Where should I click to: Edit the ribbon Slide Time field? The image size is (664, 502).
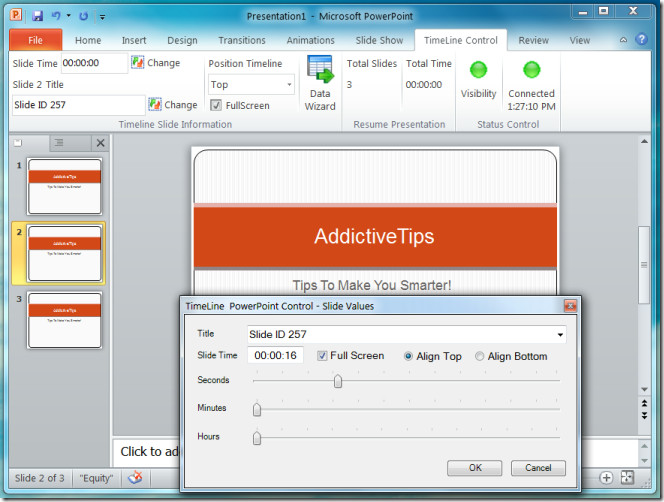94,63
